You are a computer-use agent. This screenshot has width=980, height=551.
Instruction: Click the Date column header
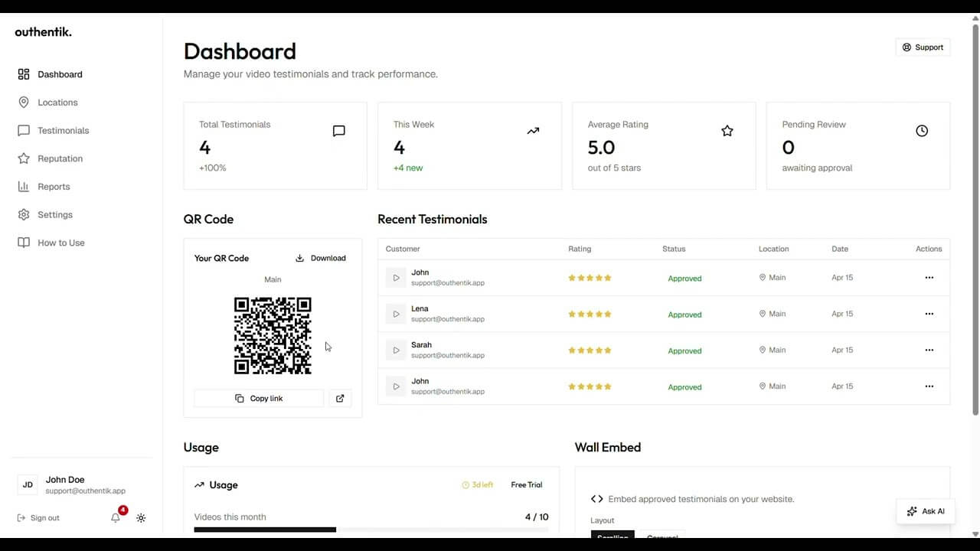pos(840,249)
